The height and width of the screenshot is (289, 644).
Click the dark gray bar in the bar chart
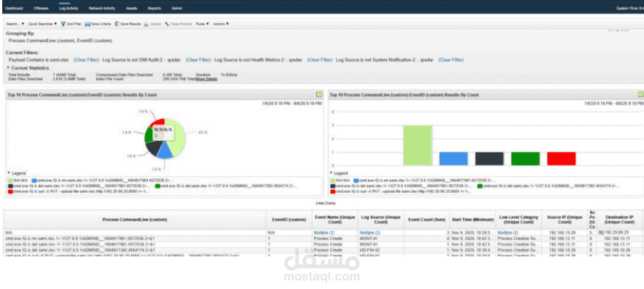click(489, 159)
